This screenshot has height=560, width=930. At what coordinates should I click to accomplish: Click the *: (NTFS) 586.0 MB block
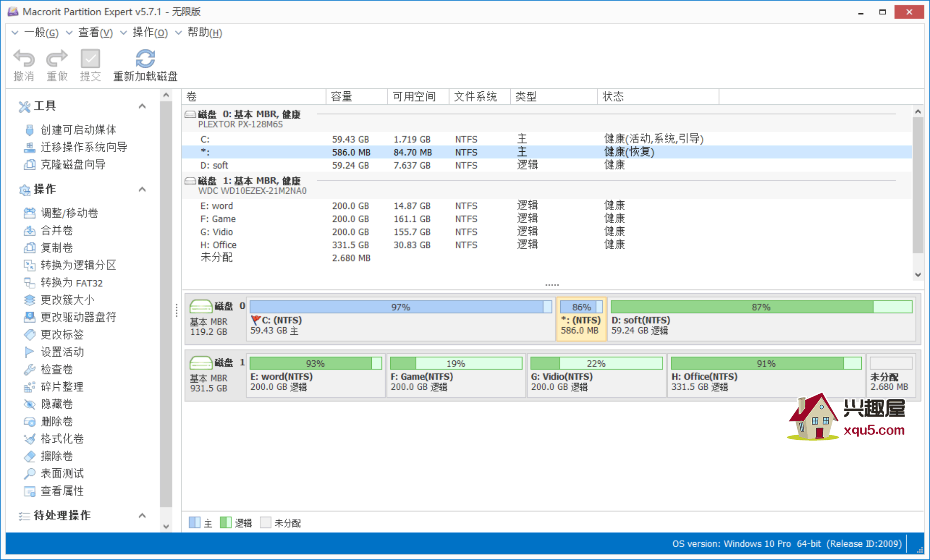tap(581, 319)
